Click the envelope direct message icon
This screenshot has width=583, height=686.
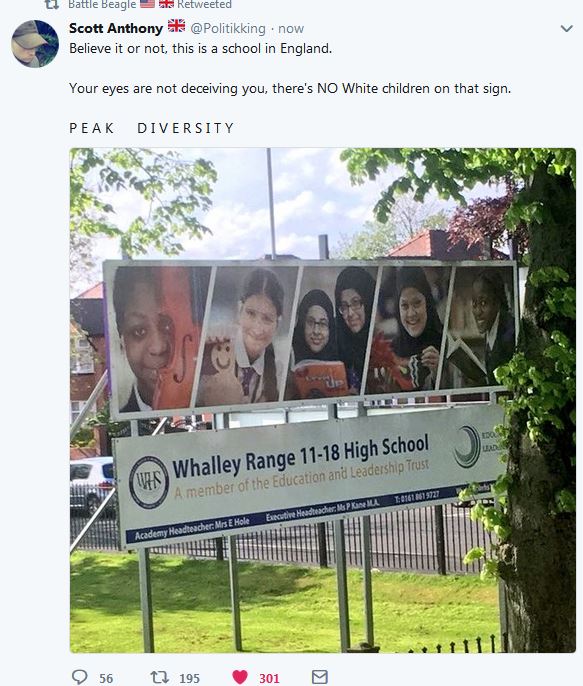pyautogui.click(x=320, y=677)
